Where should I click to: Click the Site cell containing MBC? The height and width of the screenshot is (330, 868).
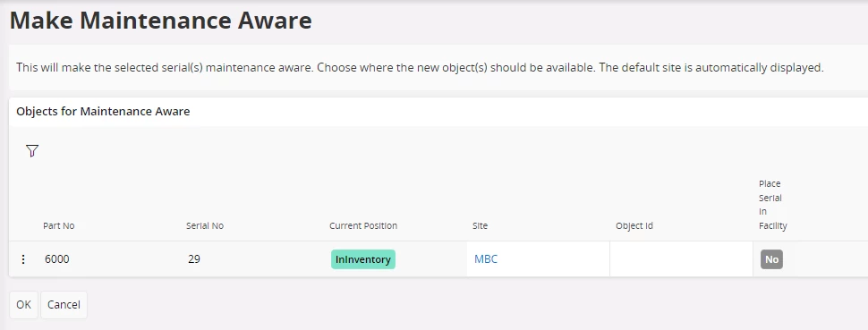coord(538,259)
